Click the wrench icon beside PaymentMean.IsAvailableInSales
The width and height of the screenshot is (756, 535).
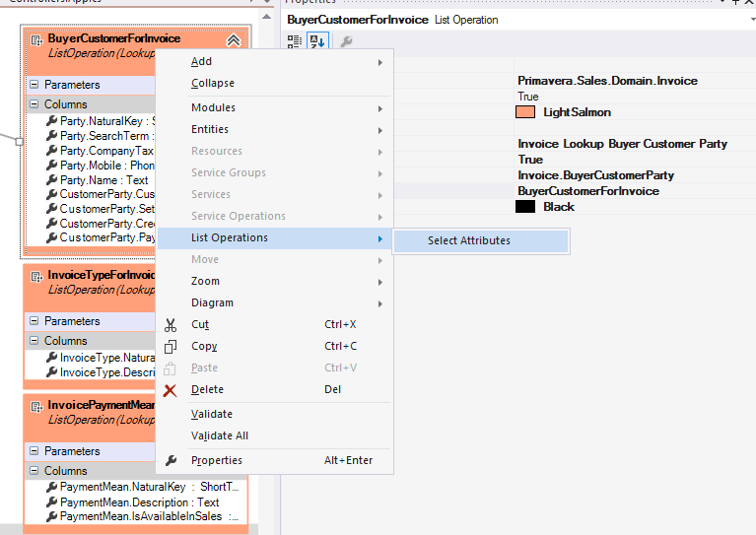(x=51, y=516)
